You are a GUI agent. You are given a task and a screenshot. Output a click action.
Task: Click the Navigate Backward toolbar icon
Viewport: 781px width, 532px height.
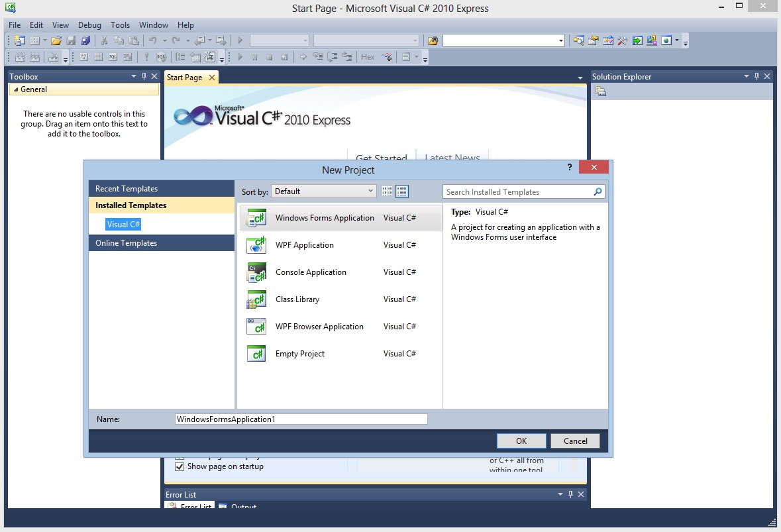coord(200,41)
